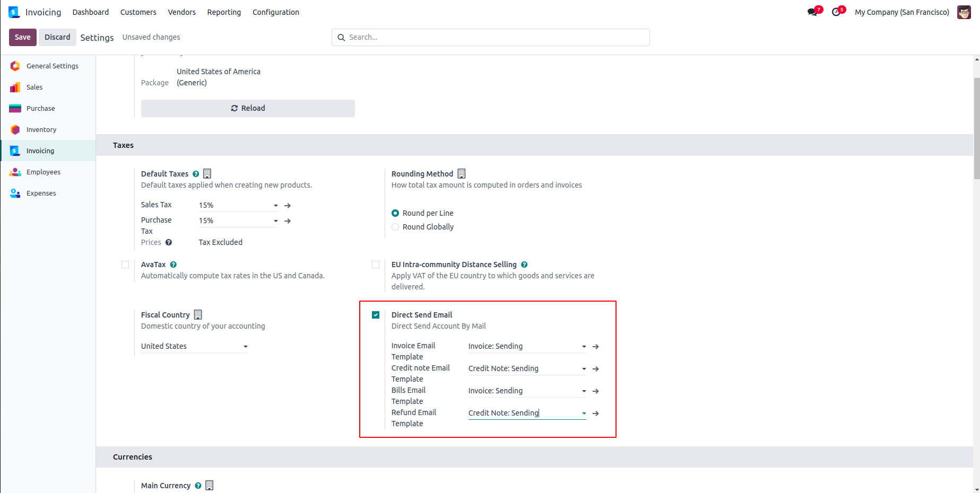Click the Rounding Method company-specific building icon
The image size is (980, 493).
(462, 174)
